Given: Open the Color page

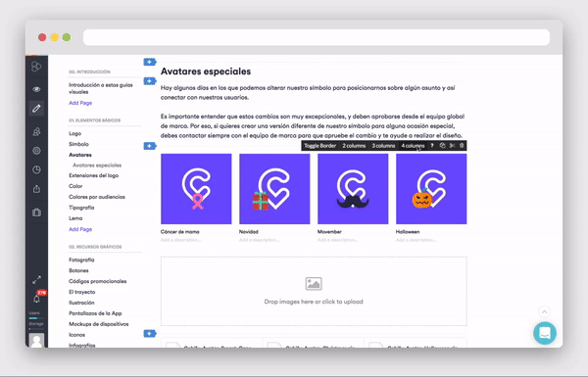Looking at the screenshot, I should pos(75,186).
